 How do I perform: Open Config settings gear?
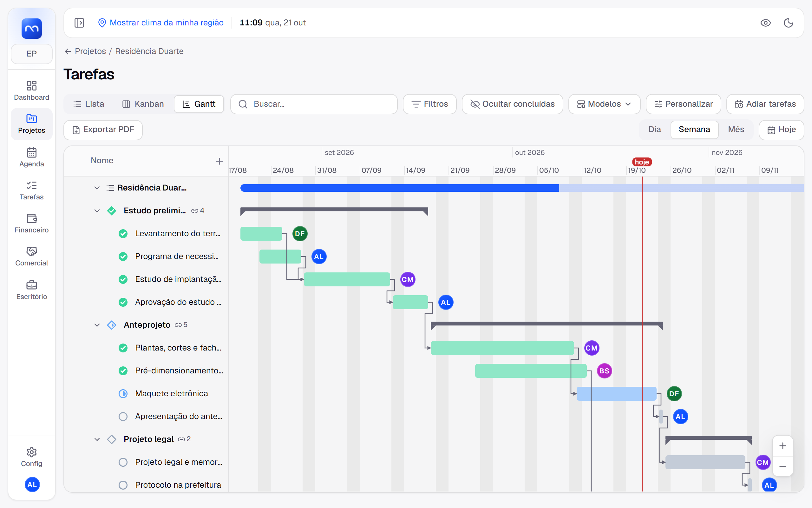point(31,457)
